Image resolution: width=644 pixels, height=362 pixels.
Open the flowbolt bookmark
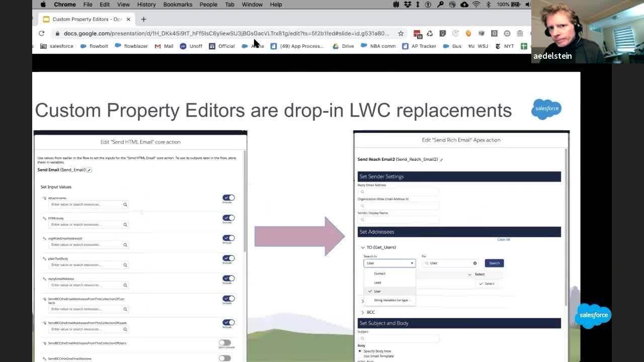point(94,46)
